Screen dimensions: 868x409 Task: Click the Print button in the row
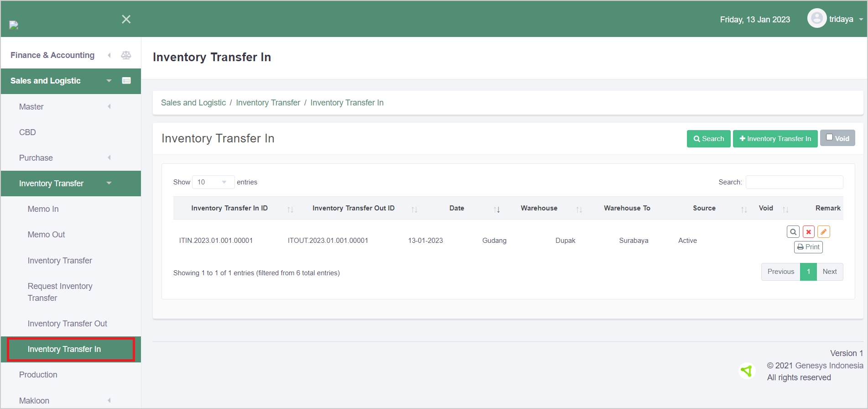point(808,247)
